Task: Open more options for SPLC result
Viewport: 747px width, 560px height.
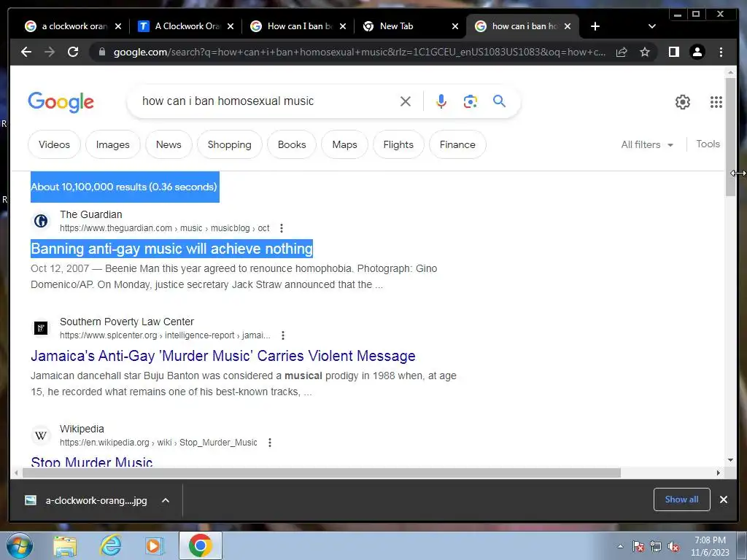Action: pos(283,335)
